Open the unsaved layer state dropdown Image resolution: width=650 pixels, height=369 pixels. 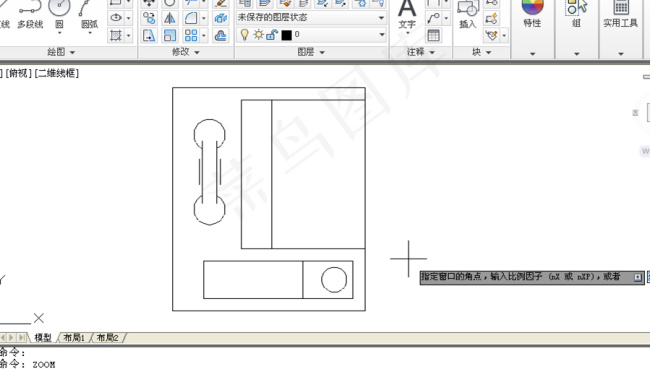(x=311, y=17)
